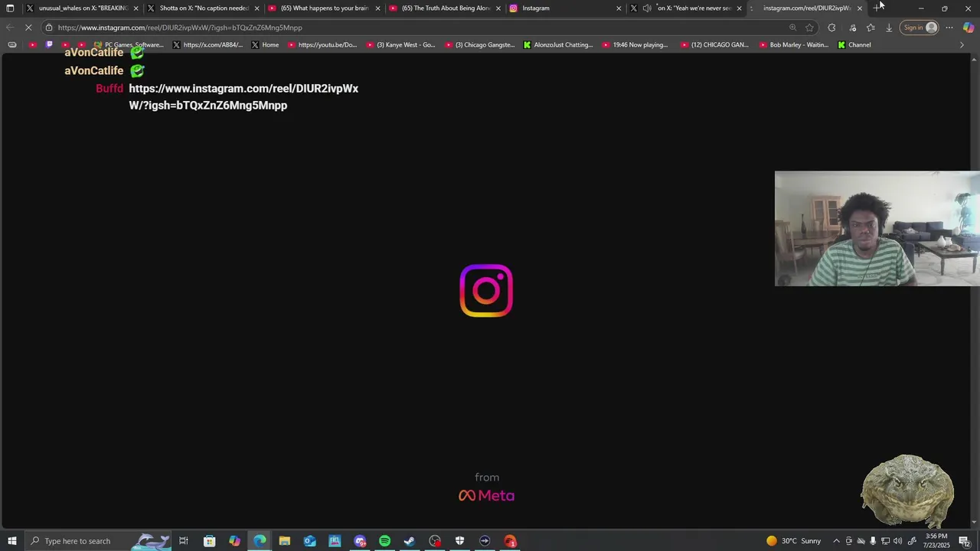Click the Sign in profile button
980x551 pixels.
pyautogui.click(x=920, y=28)
